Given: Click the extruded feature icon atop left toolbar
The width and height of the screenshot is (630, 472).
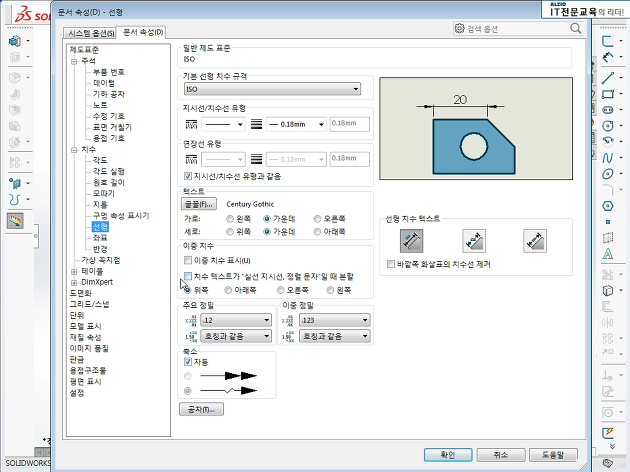Looking at the screenshot, I should pos(15,41).
